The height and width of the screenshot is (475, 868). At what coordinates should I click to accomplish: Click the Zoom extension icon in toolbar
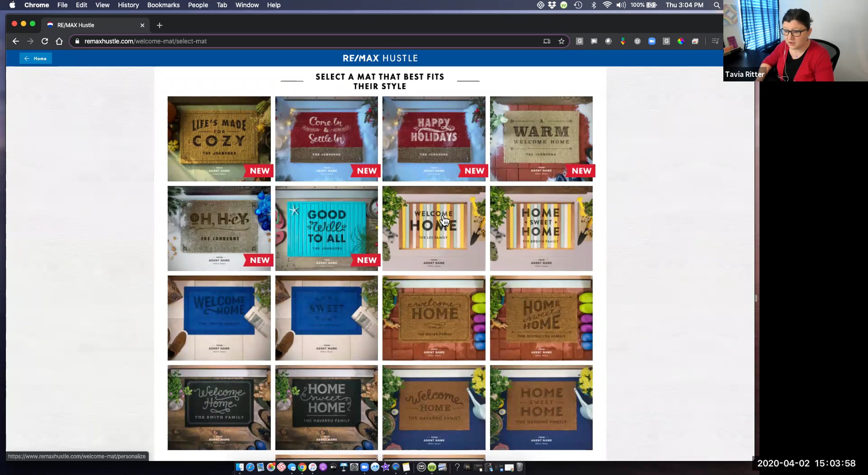pos(652,41)
